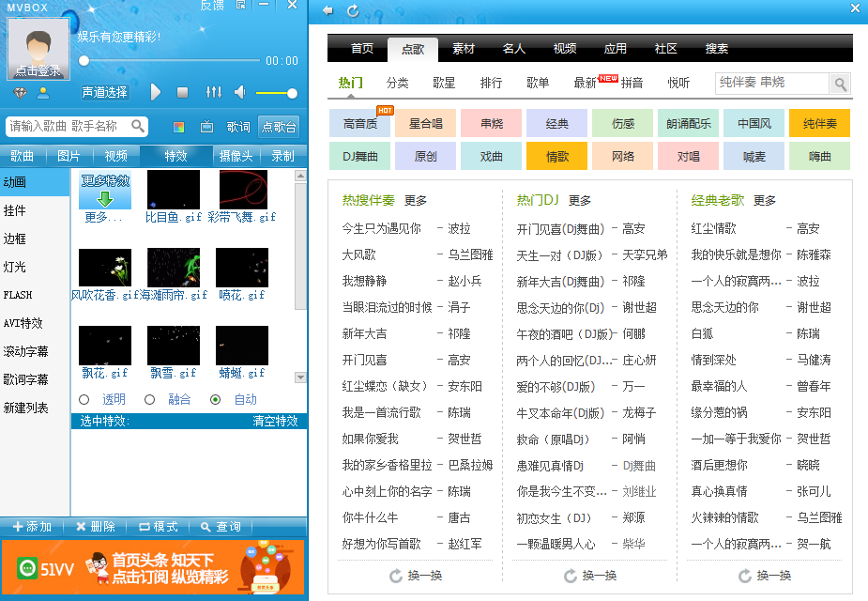868x601 pixels.
Task: Click the yellow user profile icon
Action: [x=42, y=92]
